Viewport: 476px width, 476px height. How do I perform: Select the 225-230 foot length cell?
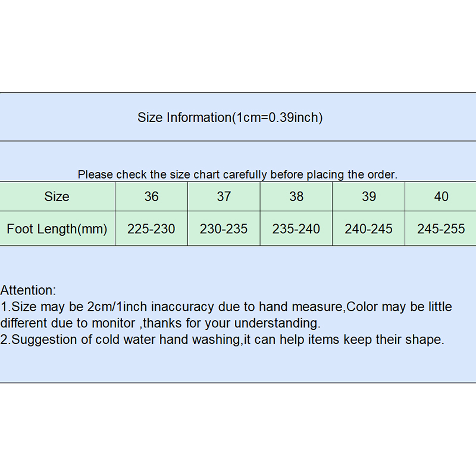(x=151, y=229)
